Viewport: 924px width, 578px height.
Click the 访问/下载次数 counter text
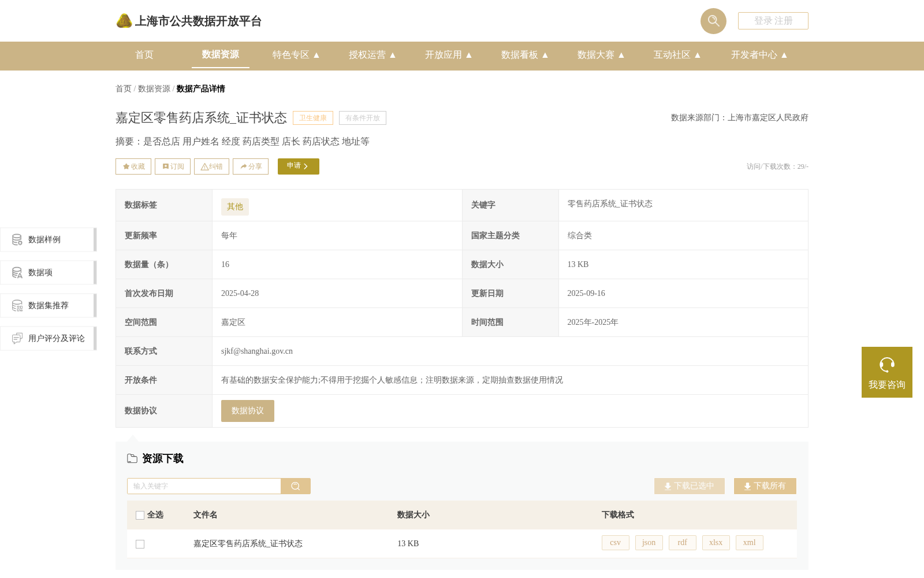(777, 166)
